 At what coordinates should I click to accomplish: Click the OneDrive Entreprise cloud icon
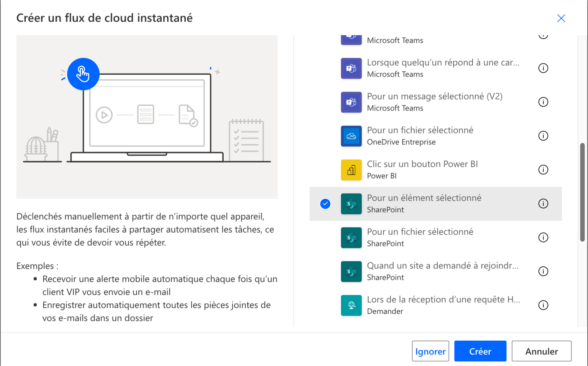coord(351,136)
